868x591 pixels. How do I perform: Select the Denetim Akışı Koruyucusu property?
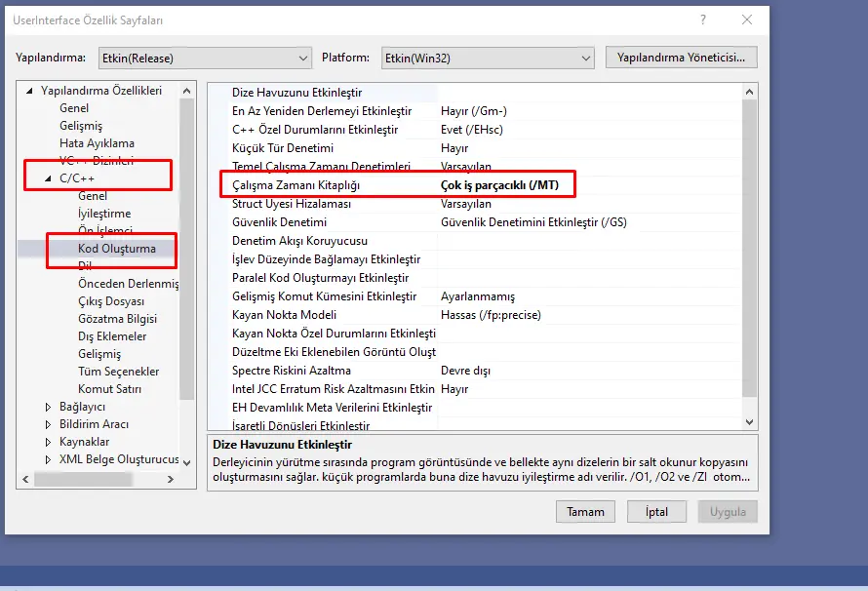coord(300,241)
